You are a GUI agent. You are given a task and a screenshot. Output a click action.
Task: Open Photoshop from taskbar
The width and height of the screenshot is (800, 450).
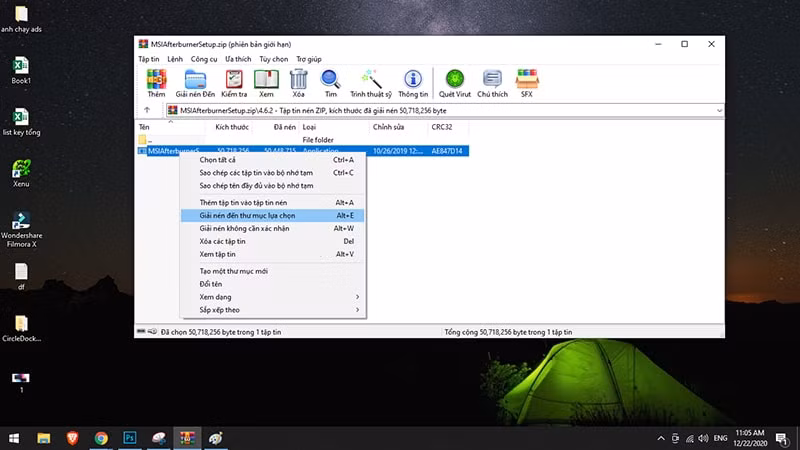point(130,438)
